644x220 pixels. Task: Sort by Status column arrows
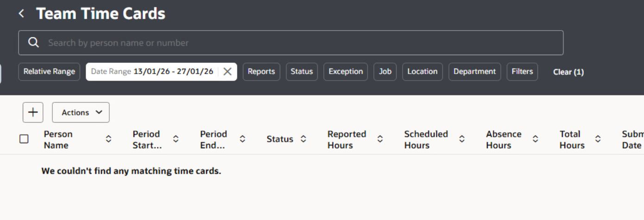pos(303,139)
